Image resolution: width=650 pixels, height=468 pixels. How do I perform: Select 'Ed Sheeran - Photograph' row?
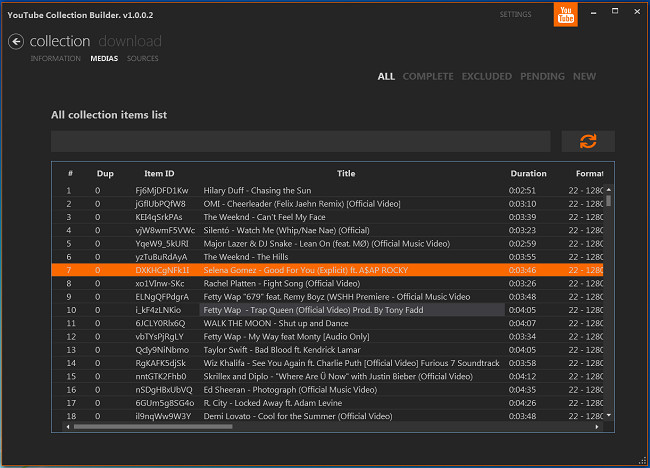click(x=327, y=390)
